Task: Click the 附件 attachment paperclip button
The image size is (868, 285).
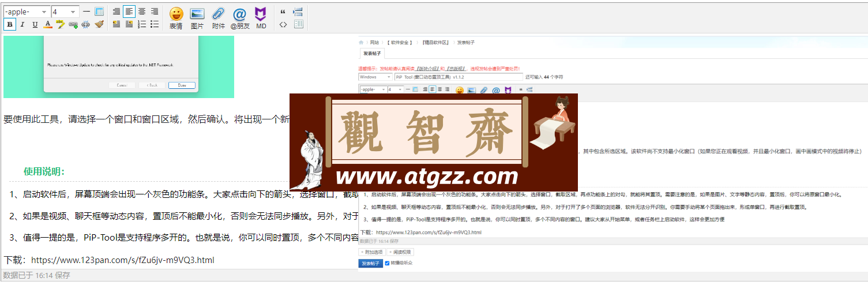Action: (x=219, y=18)
